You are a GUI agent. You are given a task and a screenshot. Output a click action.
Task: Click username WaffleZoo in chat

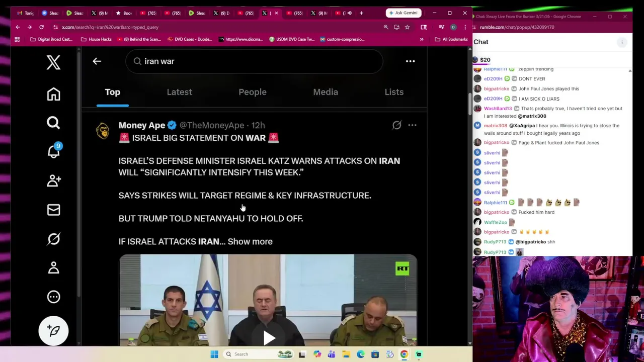coord(496,222)
